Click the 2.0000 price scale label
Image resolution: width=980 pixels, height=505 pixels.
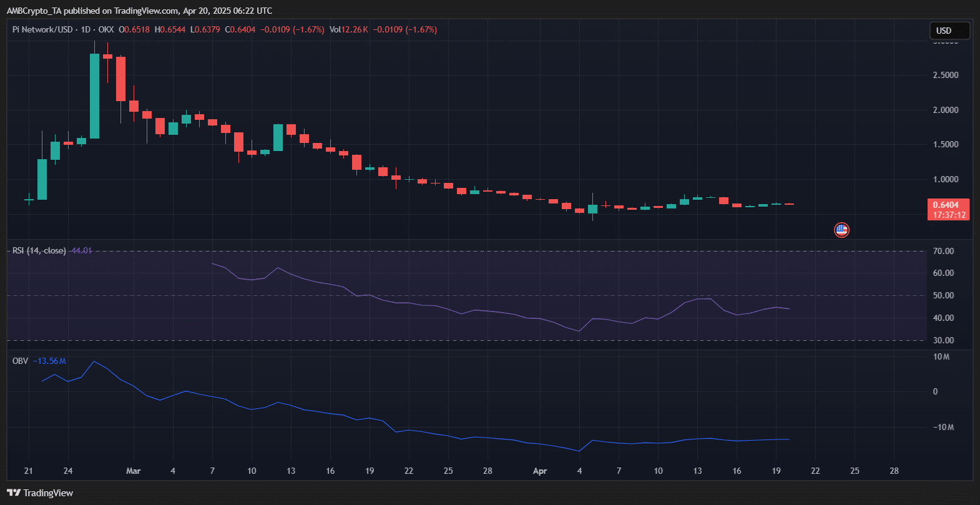945,110
